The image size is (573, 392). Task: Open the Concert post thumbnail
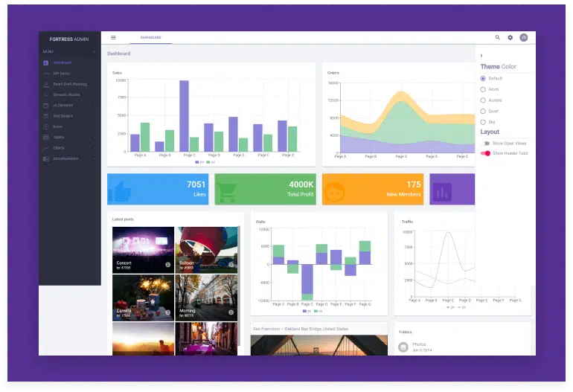coord(143,250)
